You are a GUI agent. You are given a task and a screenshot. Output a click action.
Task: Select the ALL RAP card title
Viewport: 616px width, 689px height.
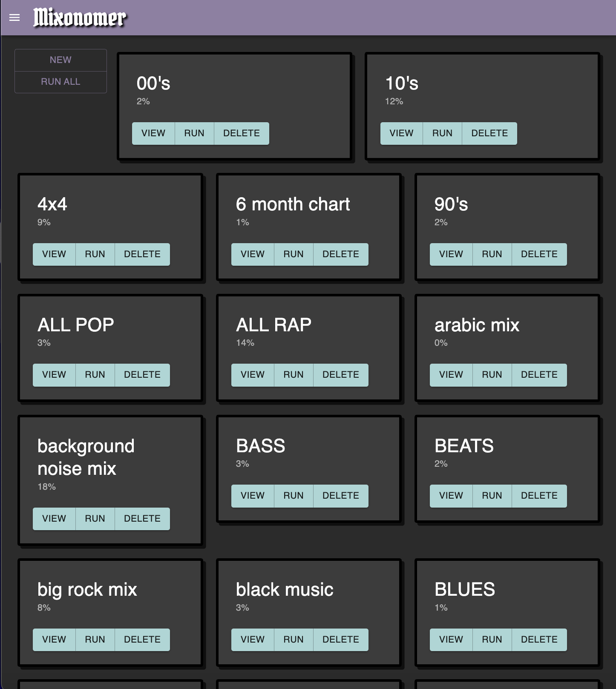click(274, 324)
